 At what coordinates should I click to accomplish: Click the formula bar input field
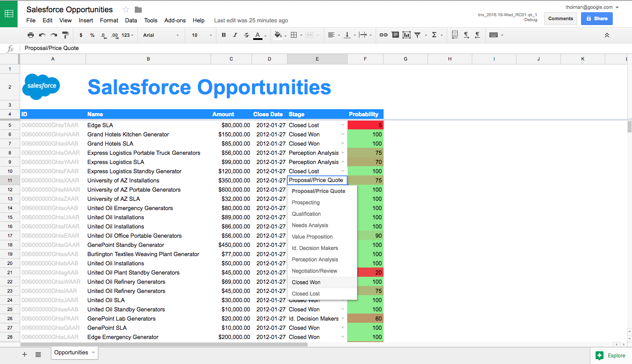pyautogui.click(x=307, y=48)
